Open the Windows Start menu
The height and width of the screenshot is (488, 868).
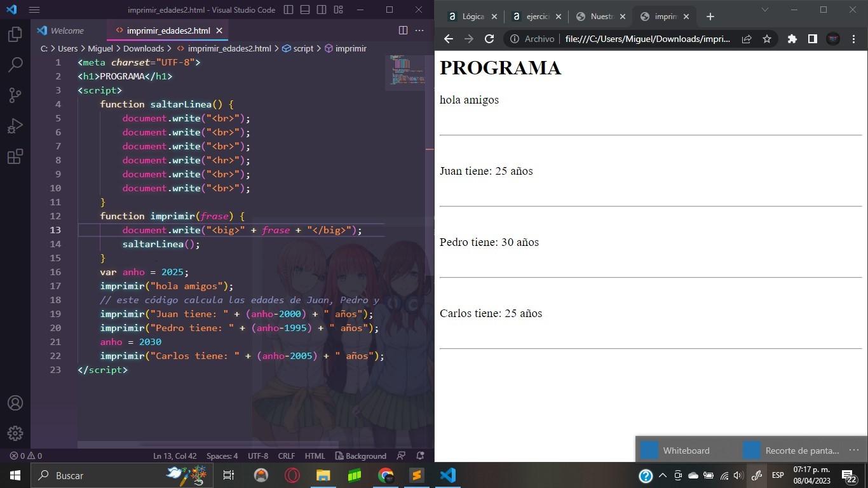pos(15,475)
